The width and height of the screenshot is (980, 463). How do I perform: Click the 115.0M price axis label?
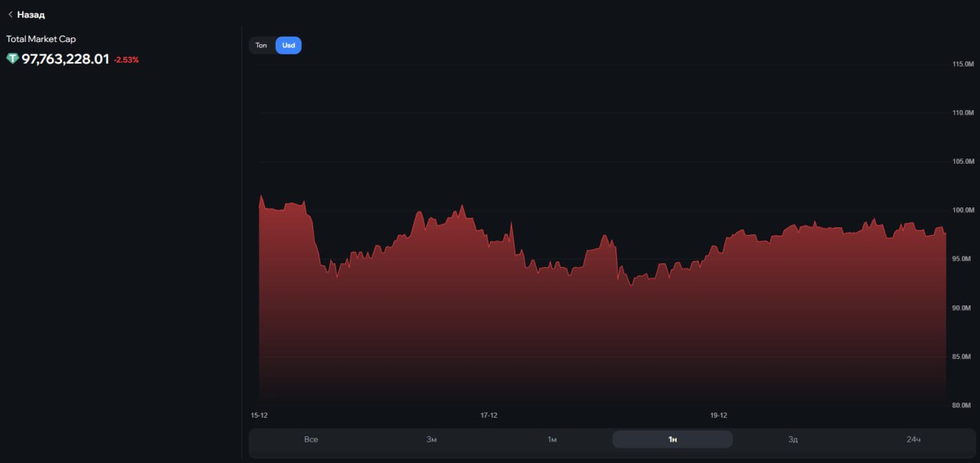(x=962, y=64)
